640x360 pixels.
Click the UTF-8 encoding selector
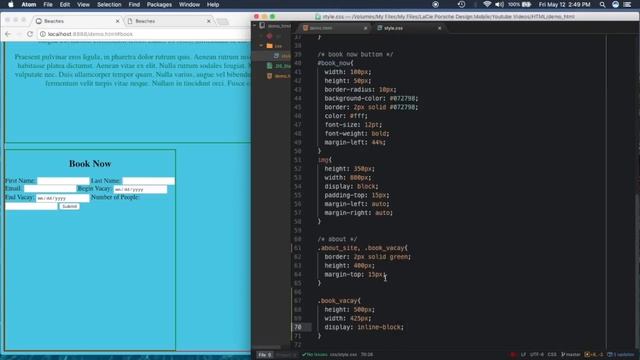tap(536, 355)
